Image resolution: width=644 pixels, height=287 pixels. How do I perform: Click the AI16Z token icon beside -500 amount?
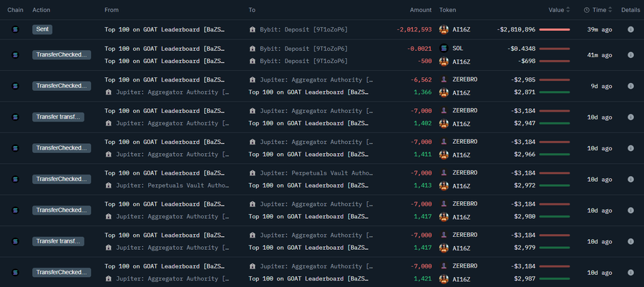coord(444,61)
